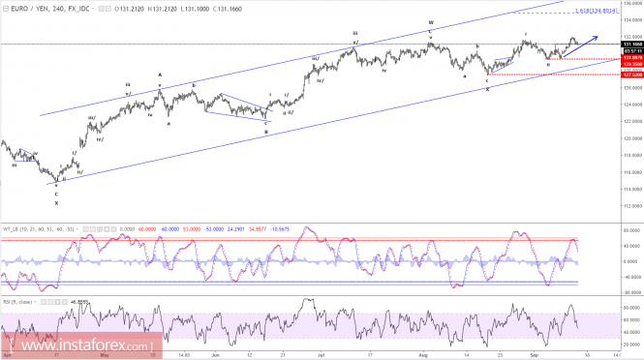The height and width of the screenshot is (360, 644).
Task: Expand the WT_LB indicator title dropdown arrow
Action: (x=77, y=229)
